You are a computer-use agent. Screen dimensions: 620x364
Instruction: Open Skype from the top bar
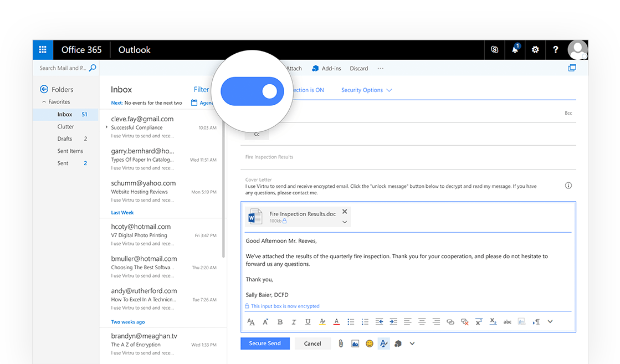[x=495, y=50]
